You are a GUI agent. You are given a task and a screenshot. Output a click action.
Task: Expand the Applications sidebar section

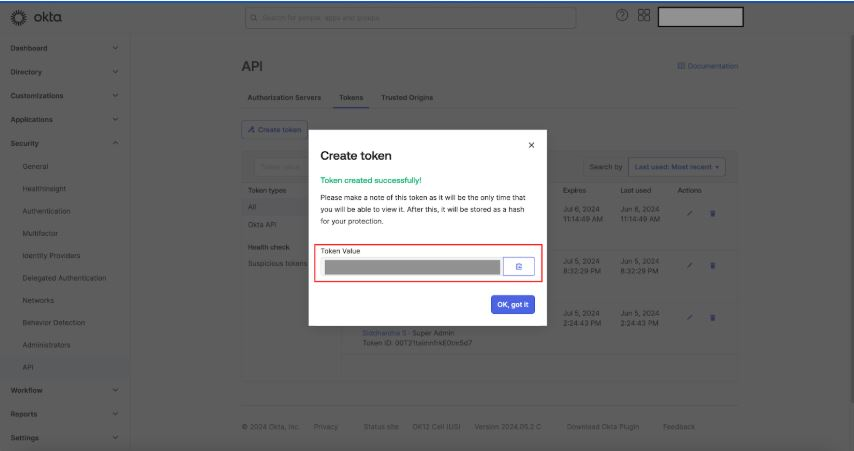(64, 119)
